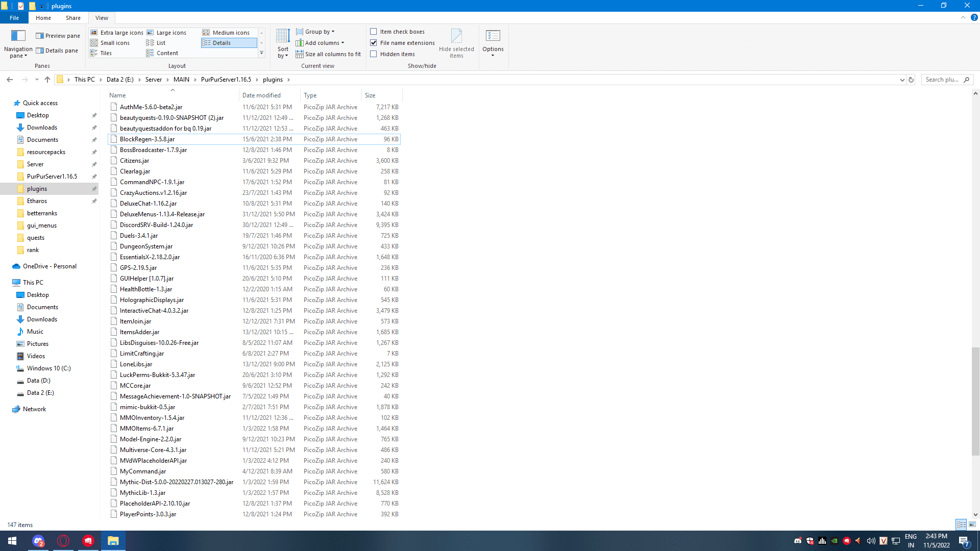Screen dimensions: 980x551
Task: Sort by the Date modified column header
Action: [261, 95]
